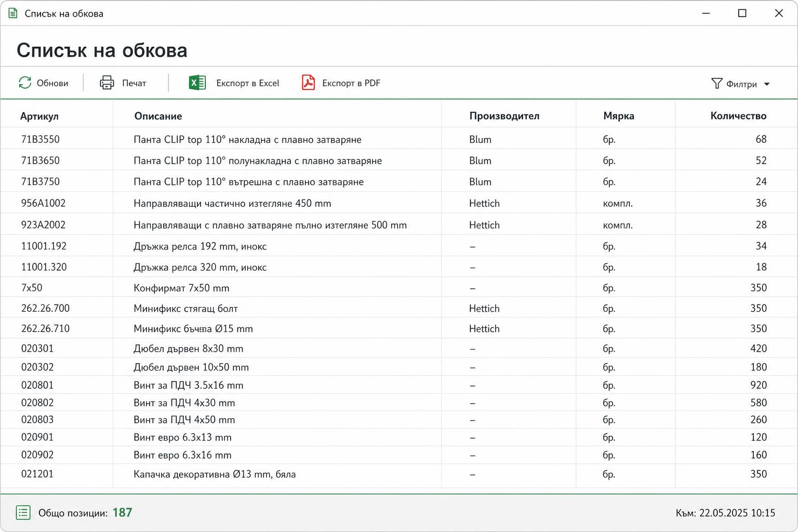
Task: Click the printer icon
Action: (x=107, y=83)
